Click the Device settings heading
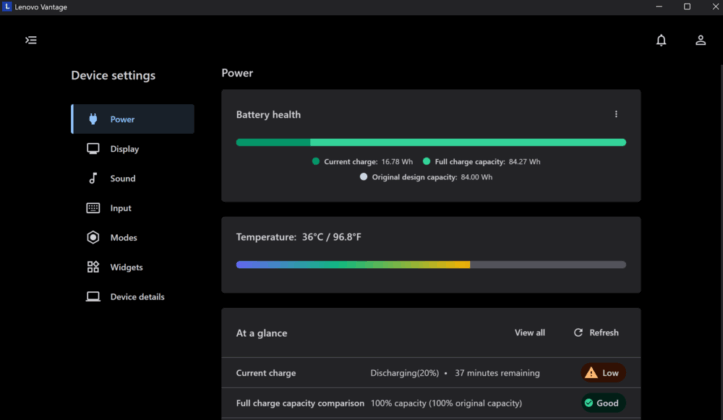This screenshot has height=420, width=723. 113,75
